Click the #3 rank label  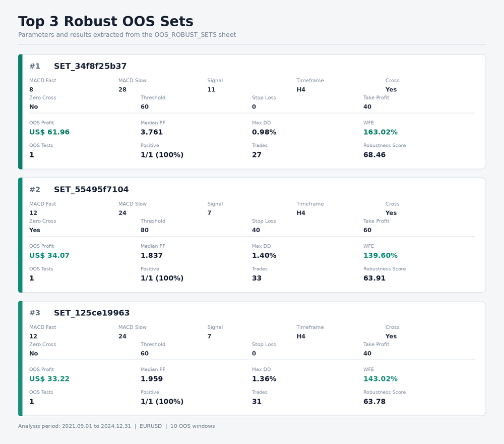point(35,313)
